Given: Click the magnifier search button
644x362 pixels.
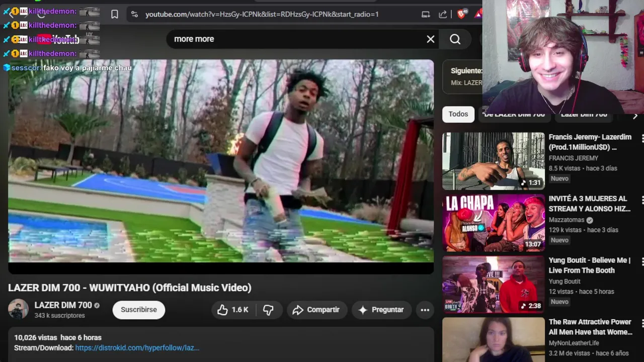Looking at the screenshot, I should [x=455, y=39].
